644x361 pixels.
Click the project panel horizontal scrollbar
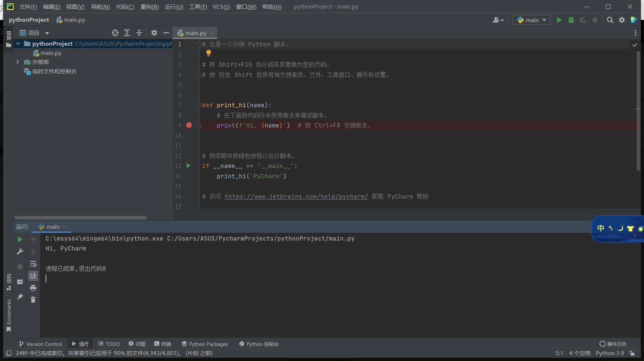pos(81,218)
